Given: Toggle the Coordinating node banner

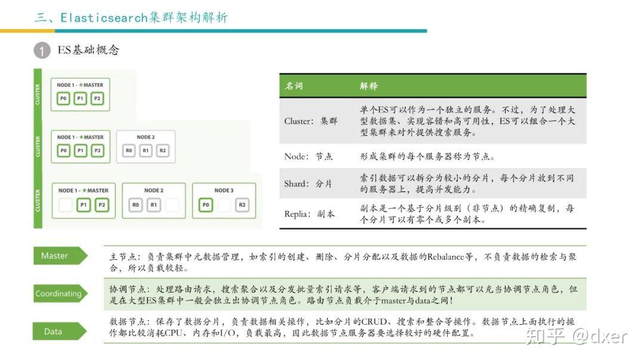Looking at the screenshot, I should pos(58,293).
